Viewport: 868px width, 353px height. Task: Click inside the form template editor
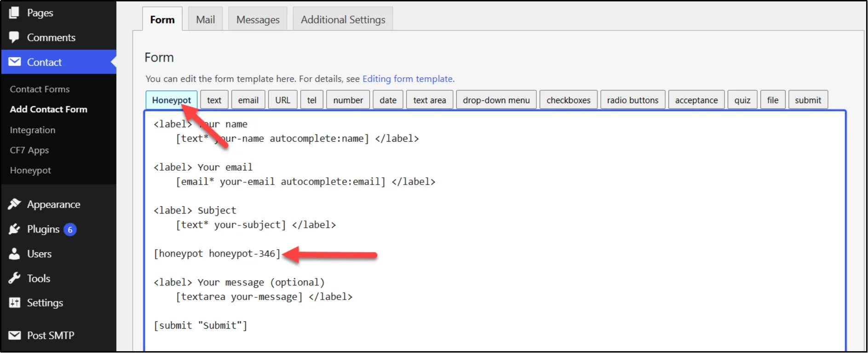pyautogui.click(x=495, y=230)
